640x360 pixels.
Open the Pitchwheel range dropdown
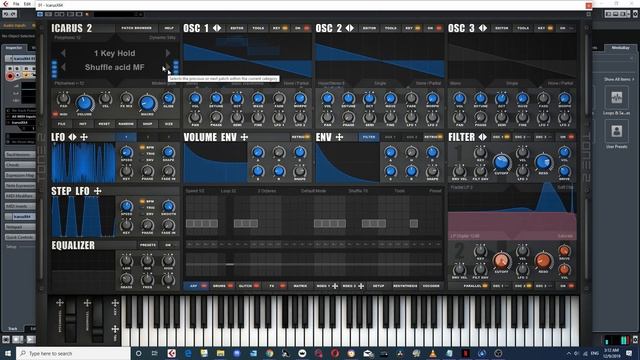69,83
